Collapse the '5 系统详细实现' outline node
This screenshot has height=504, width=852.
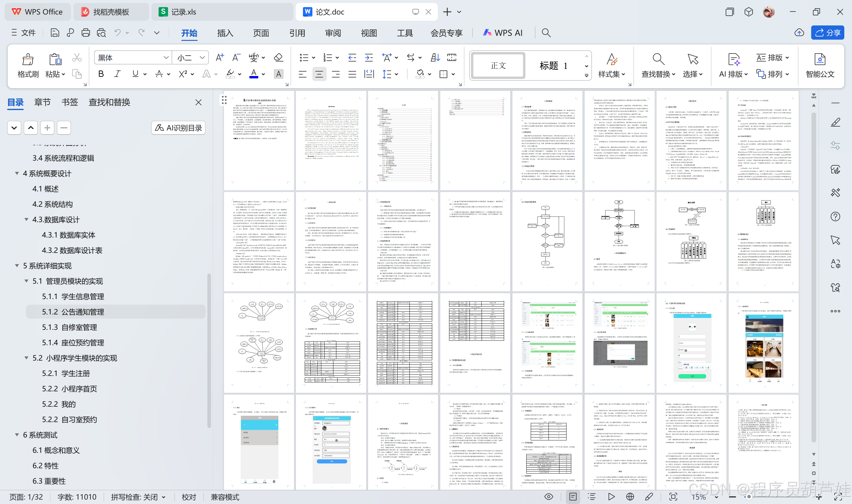click(17, 266)
